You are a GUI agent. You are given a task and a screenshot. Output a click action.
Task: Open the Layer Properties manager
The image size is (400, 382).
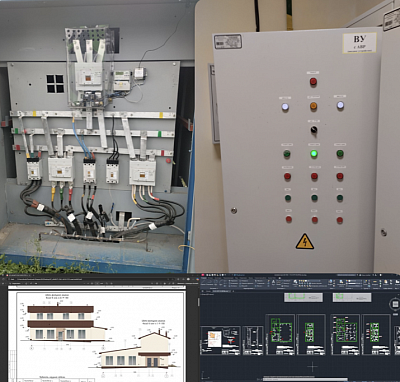tap(295, 283)
